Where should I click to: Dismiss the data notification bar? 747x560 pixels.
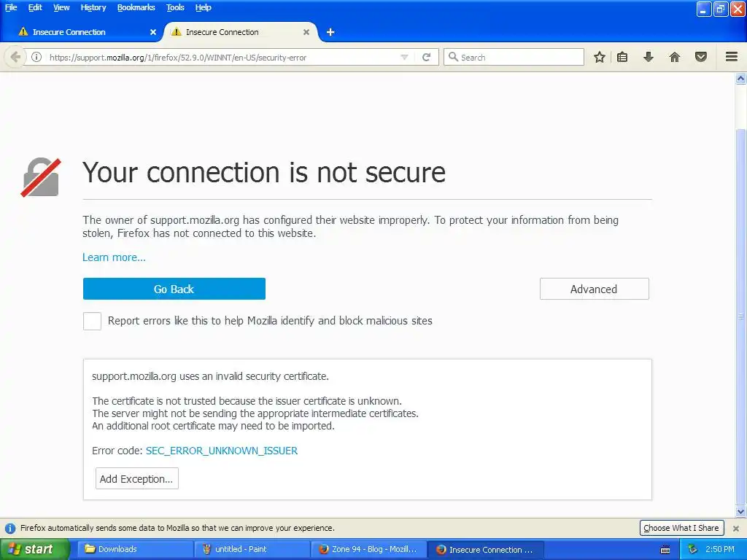(x=736, y=528)
